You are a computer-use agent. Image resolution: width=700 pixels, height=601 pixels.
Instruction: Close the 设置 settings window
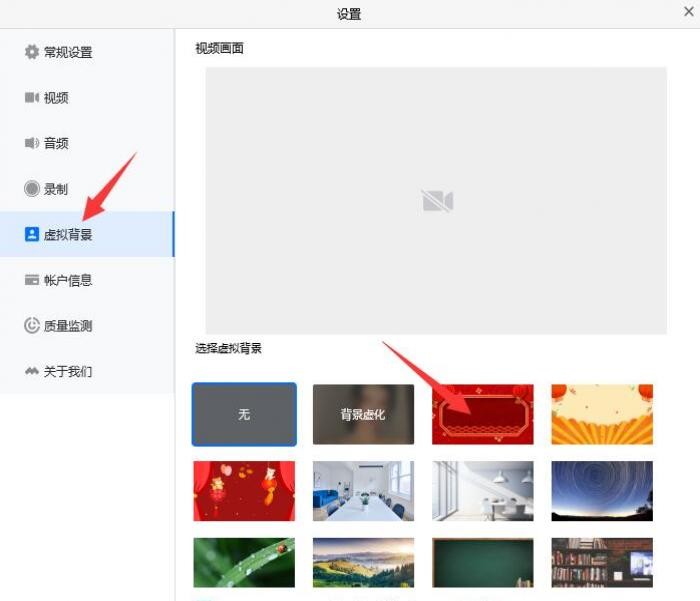[x=688, y=12]
